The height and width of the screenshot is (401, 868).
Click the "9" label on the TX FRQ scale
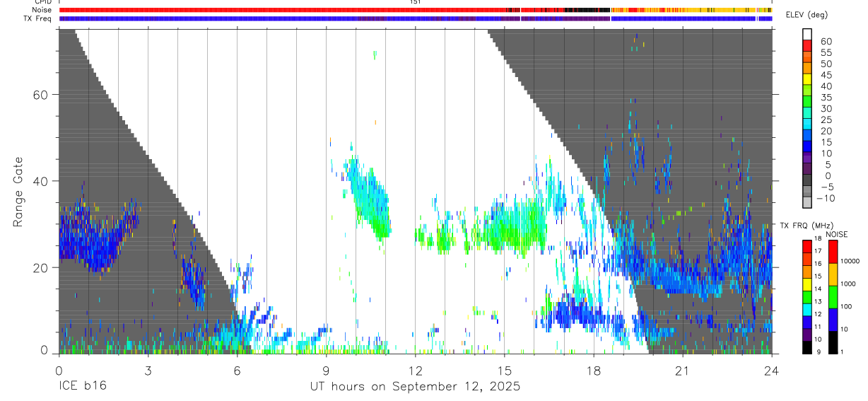pyautogui.click(x=819, y=352)
